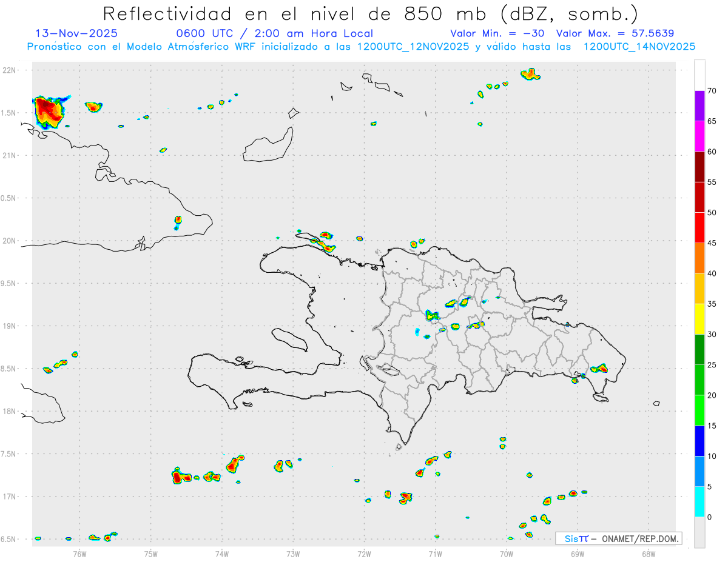Click the 'Valor Max. = 57.5639' label
Image resolution: width=728 pixels, height=562 pixels.
(x=615, y=33)
